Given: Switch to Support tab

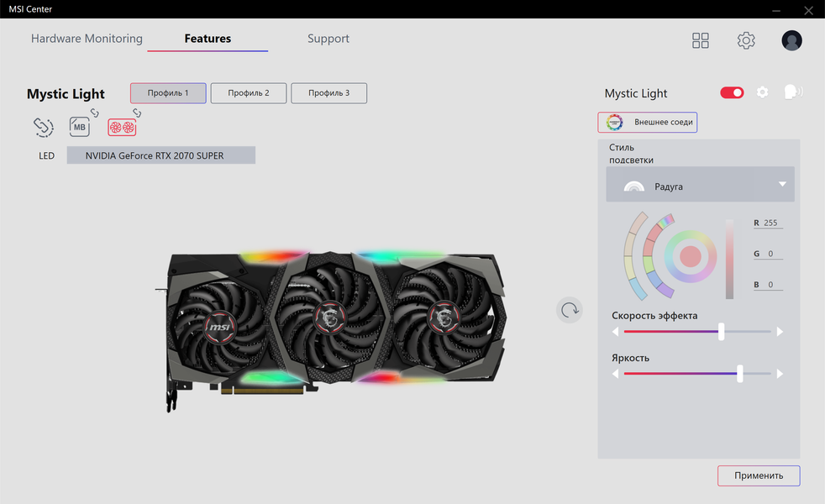Looking at the screenshot, I should click(x=328, y=39).
